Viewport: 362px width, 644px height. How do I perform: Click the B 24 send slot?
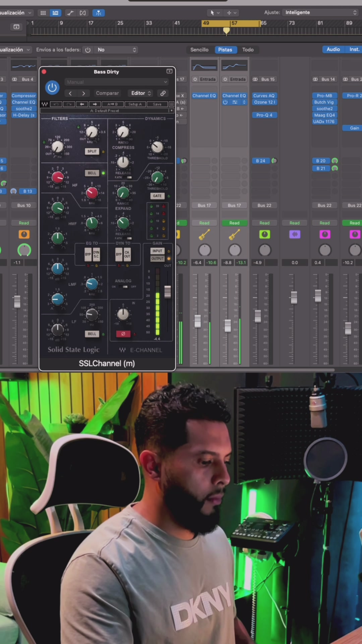pyautogui.click(x=260, y=161)
